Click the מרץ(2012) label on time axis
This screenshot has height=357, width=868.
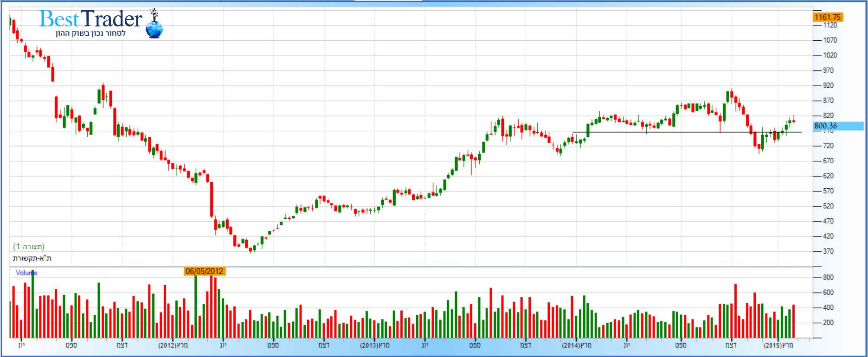pyautogui.click(x=173, y=345)
